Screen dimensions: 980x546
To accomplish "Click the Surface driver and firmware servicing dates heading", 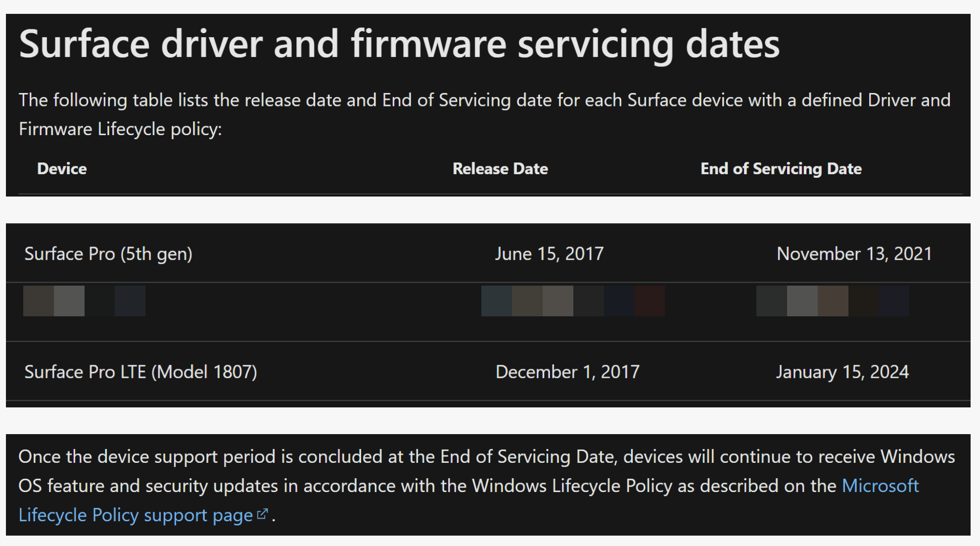I will click(x=399, y=44).
